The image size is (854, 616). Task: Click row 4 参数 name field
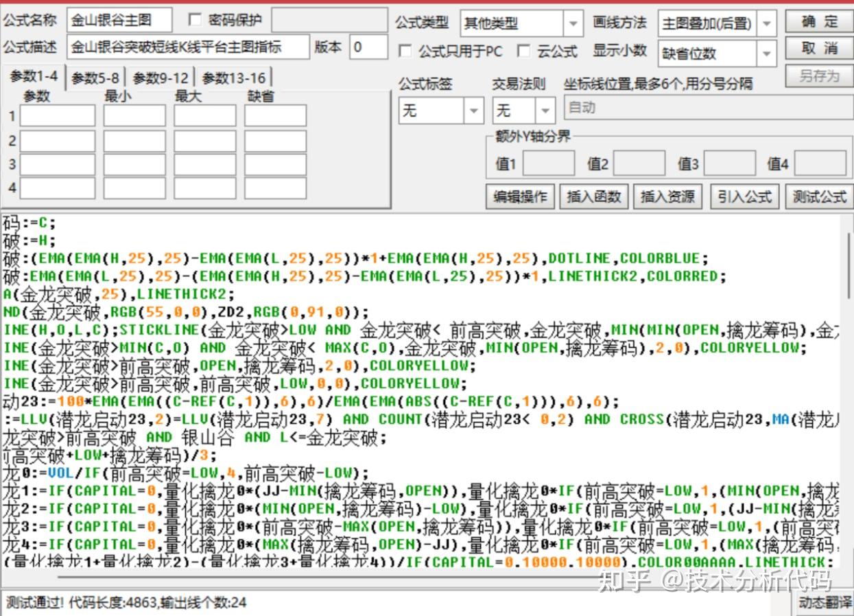[x=58, y=187]
